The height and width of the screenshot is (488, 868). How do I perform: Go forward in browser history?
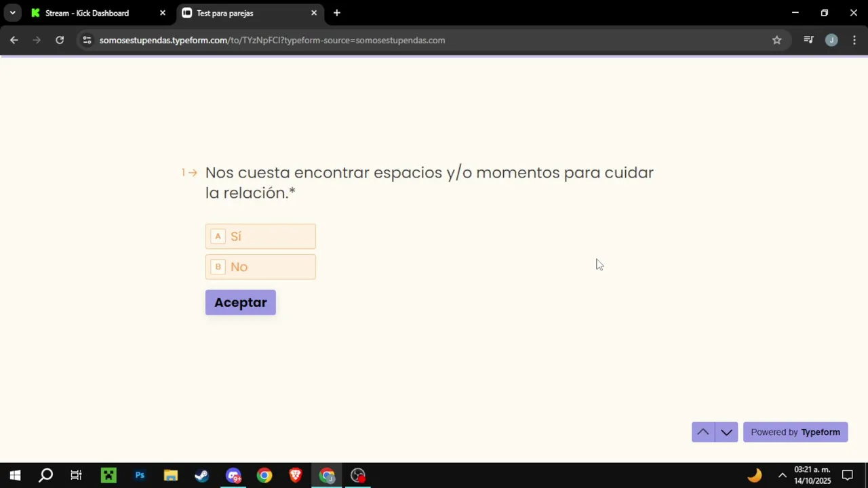coord(37,40)
